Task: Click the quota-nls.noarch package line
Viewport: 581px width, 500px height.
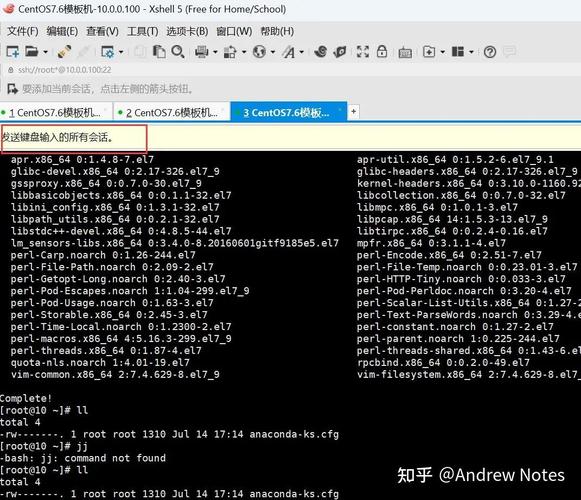Action: coord(100,362)
